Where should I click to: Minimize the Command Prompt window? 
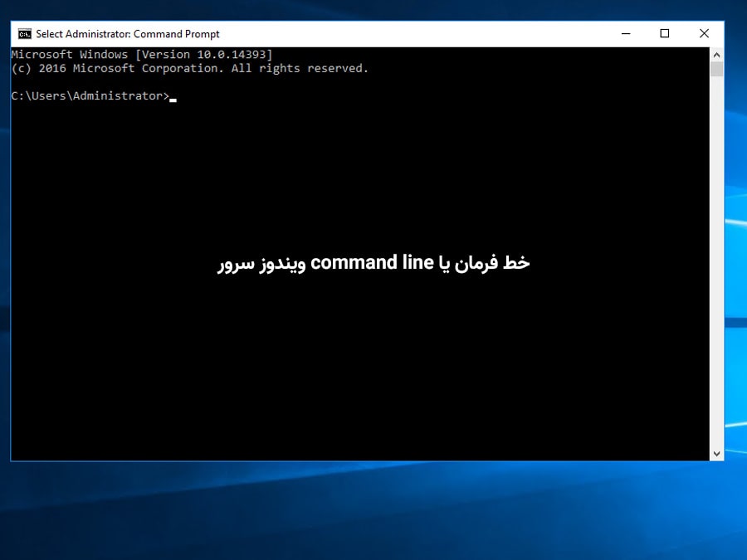point(626,34)
